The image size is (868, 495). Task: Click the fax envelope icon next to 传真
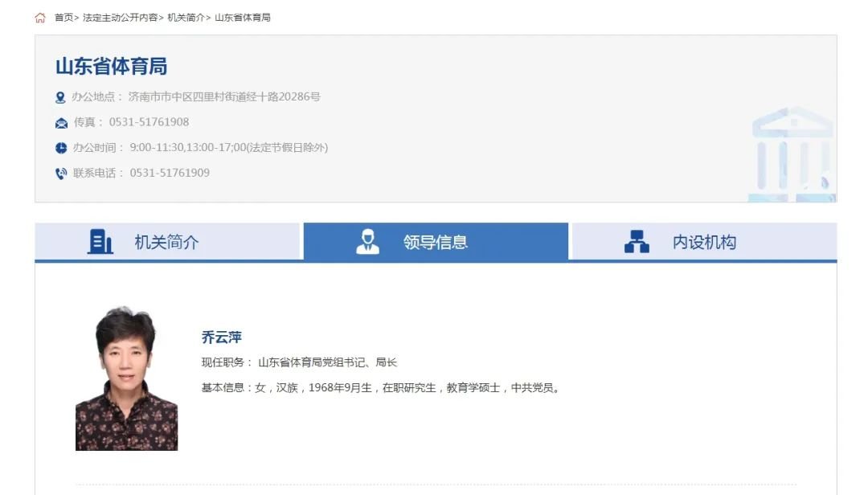tap(60, 122)
